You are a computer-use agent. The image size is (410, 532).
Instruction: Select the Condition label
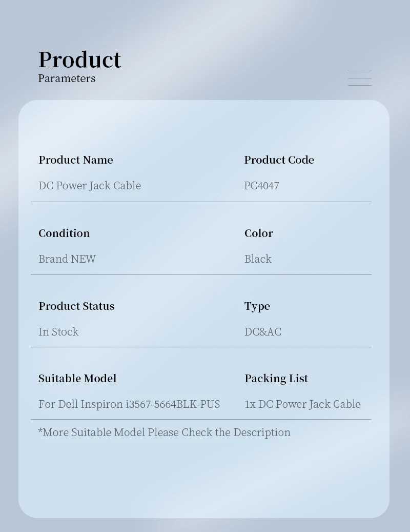pos(64,233)
